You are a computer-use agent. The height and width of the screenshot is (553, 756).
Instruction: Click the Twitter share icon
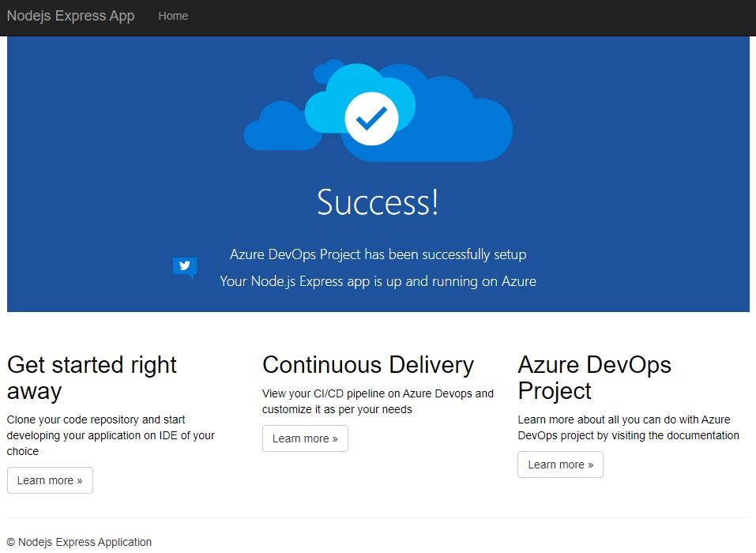(184, 266)
